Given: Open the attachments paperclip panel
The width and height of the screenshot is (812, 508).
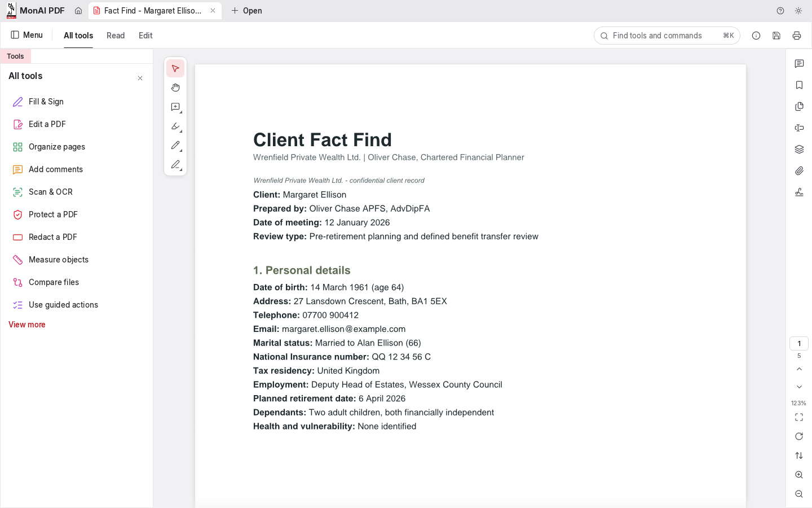Looking at the screenshot, I should pyautogui.click(x=799, y=171).
